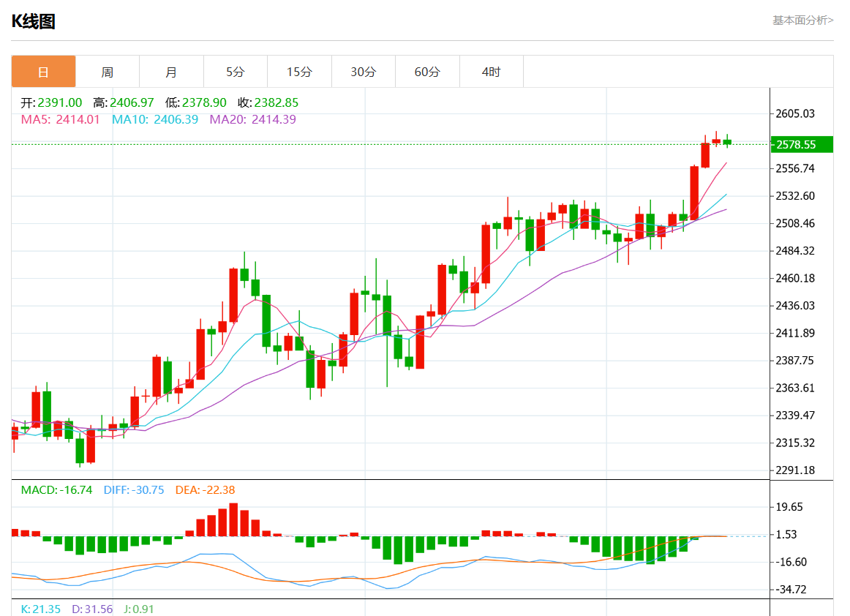The image size is (850, 616).
Task: Select the 60分 interval tab
Action: (x=427, y=72)
